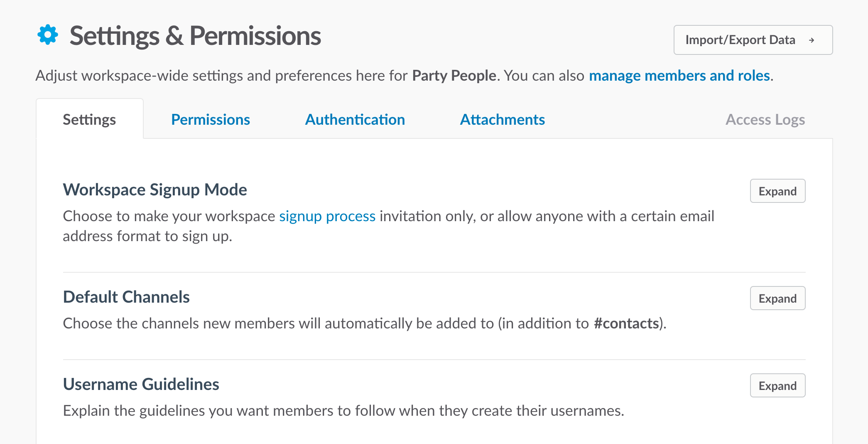Click the arrow icon in Import/Export Data

812,40
